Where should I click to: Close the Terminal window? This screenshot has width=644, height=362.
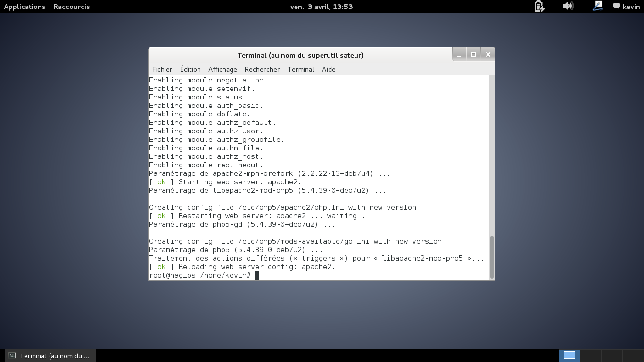pyautogui.click(x=488, y=55)
